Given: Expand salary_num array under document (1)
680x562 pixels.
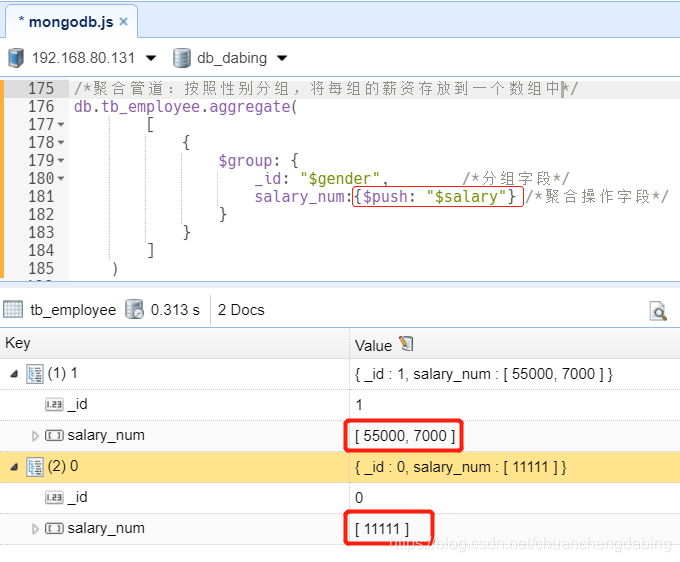Looking at the screenshot, I should 36,436.
